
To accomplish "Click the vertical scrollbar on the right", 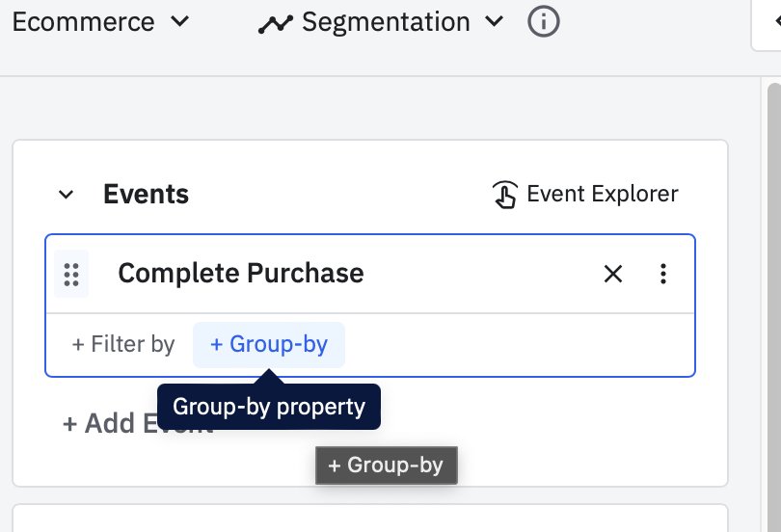I will tap(773, 289).
